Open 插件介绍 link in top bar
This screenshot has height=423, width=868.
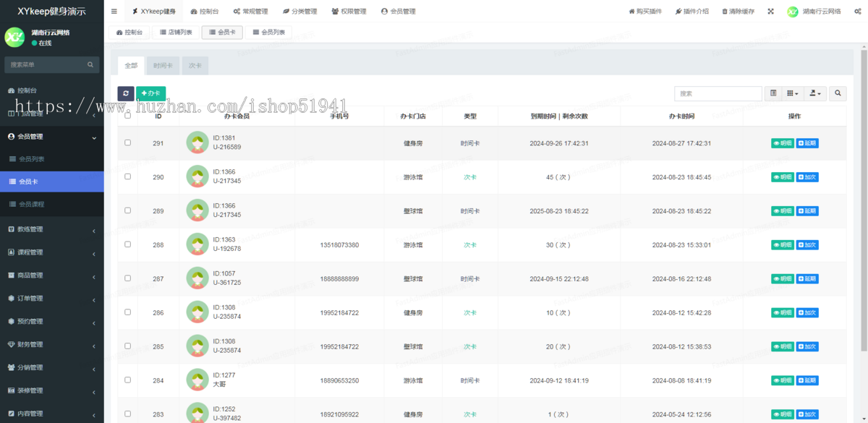pyautogui.click(x=692, y=12)
